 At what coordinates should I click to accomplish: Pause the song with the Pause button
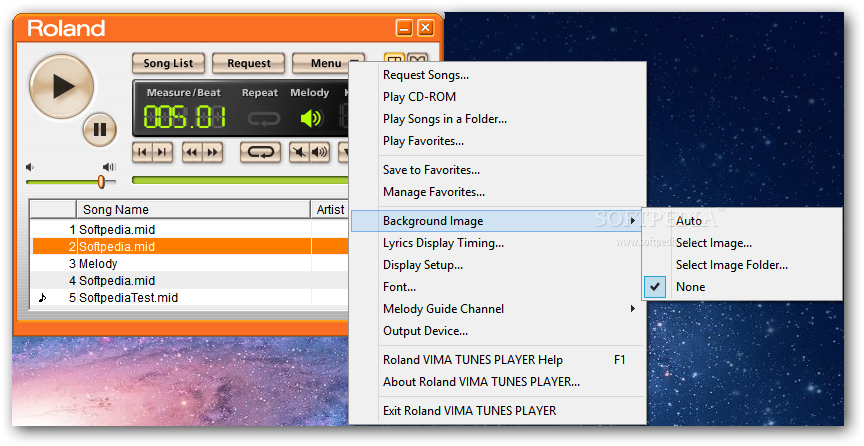pyautogui.click(x=100, y=130)
